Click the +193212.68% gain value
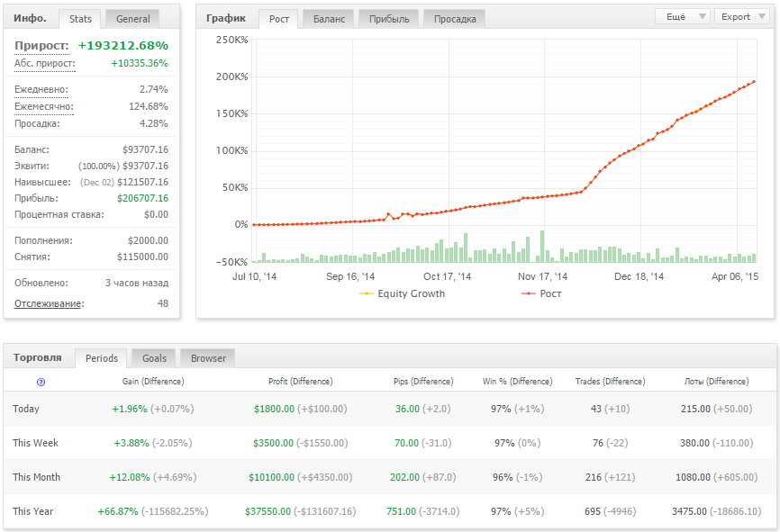 (x=122, y=46)
